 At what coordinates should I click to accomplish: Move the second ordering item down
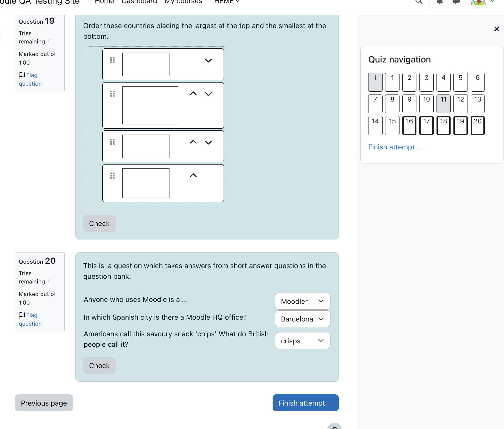point(208,94)
